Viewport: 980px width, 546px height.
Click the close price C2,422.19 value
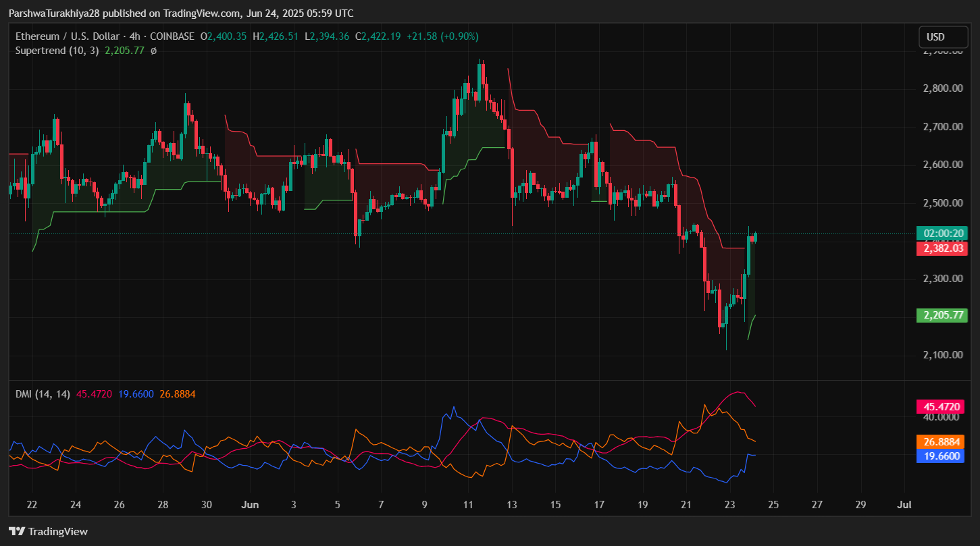(377, 36)
